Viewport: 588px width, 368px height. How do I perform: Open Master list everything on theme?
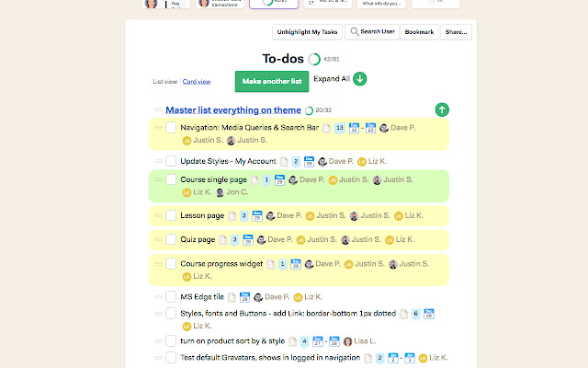pos(233,110)
